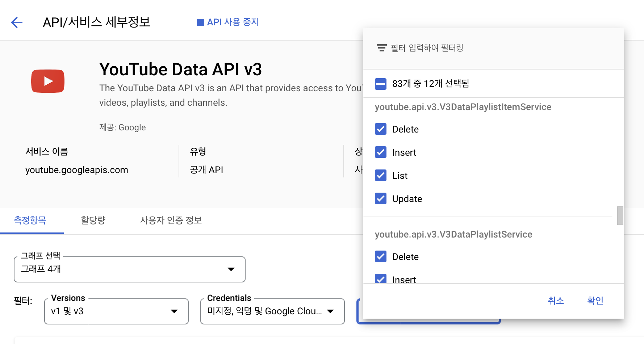The image size is (644, 344).
Task: Click the youtube.api.v3.V3DataPlaylistService group header
Action: [x=453, y=235]
